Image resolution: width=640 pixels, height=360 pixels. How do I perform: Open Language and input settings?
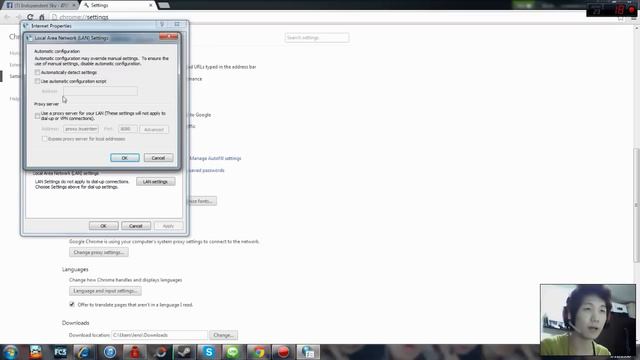pyautogui.click(x=105, y=291)
